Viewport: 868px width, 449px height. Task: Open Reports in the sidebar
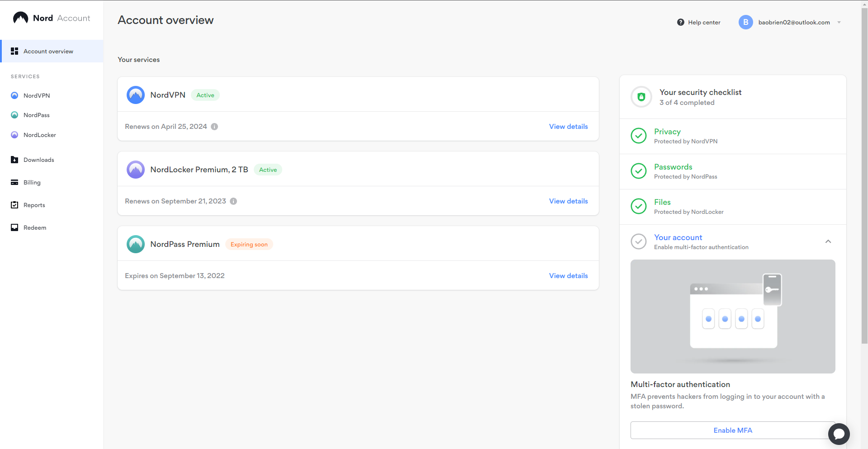(34, 205)
